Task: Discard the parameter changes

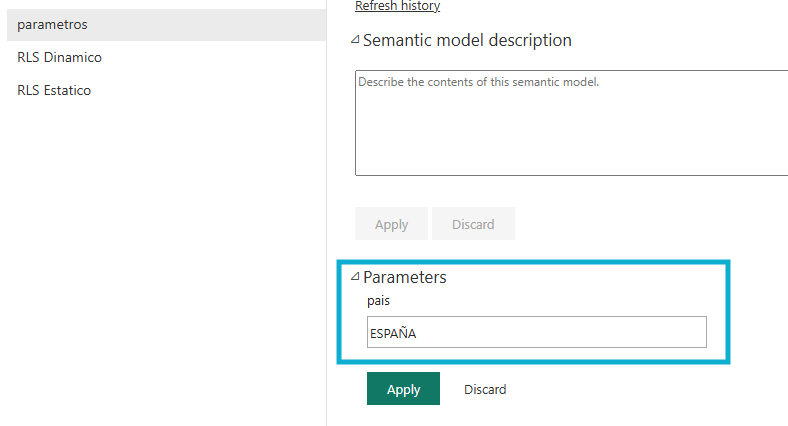Action: pos(485,389)
